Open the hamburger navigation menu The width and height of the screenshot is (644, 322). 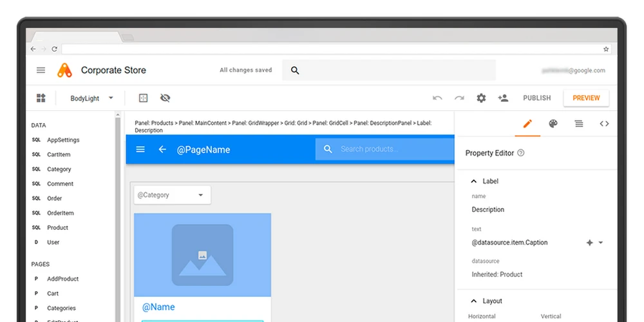point(41,70)
